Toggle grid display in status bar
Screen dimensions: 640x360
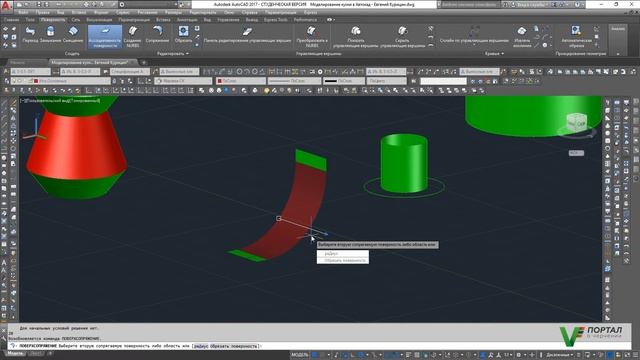coord(315,355)
